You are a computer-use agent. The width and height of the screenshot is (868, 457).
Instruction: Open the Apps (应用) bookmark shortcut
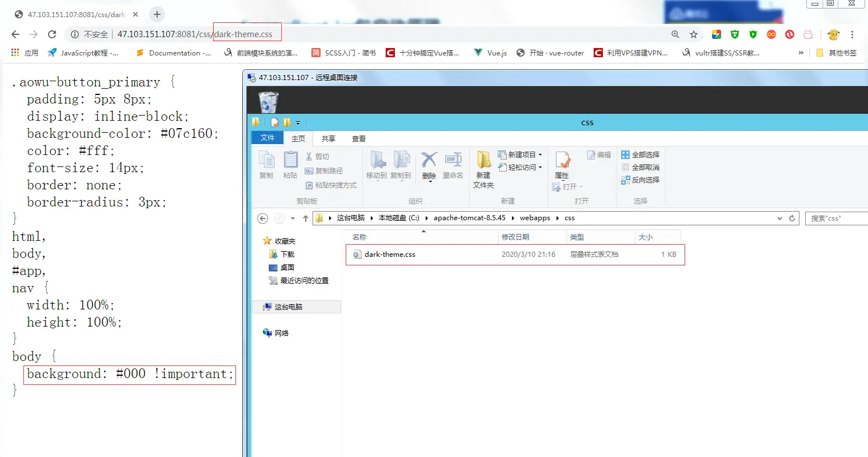(x=25, y=53)
